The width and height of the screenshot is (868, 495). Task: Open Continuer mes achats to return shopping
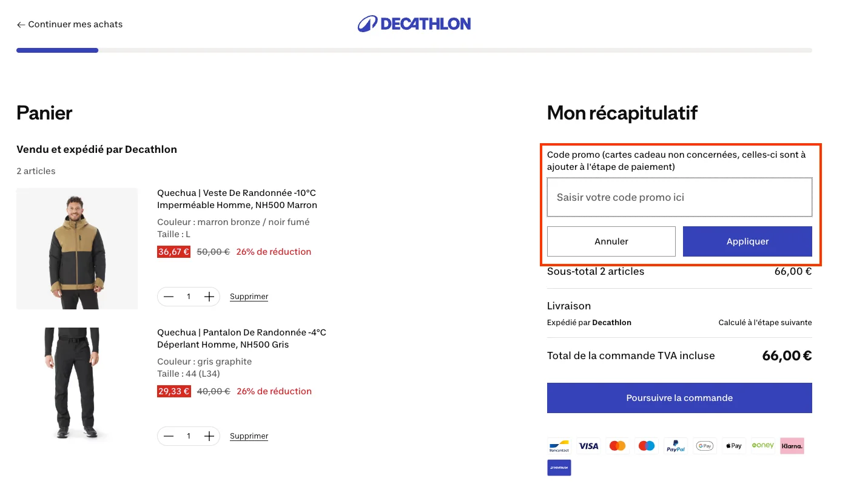tap(69, 24)
